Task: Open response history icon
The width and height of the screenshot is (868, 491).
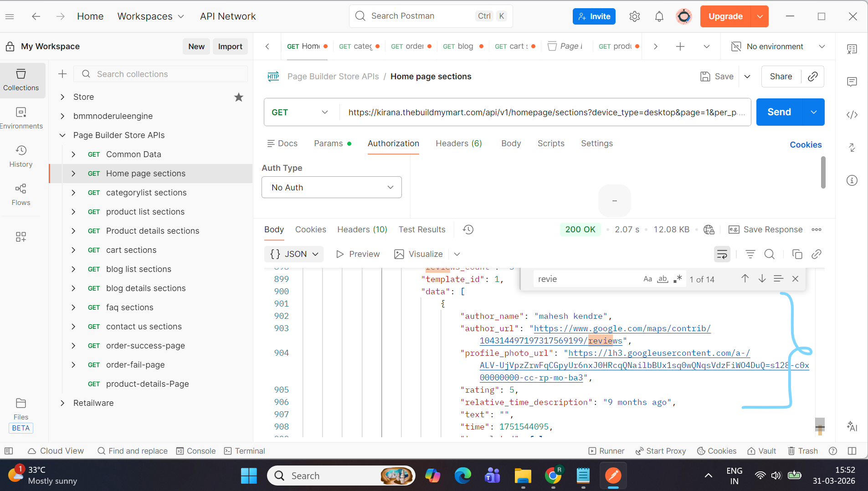Action: point(468,230)
